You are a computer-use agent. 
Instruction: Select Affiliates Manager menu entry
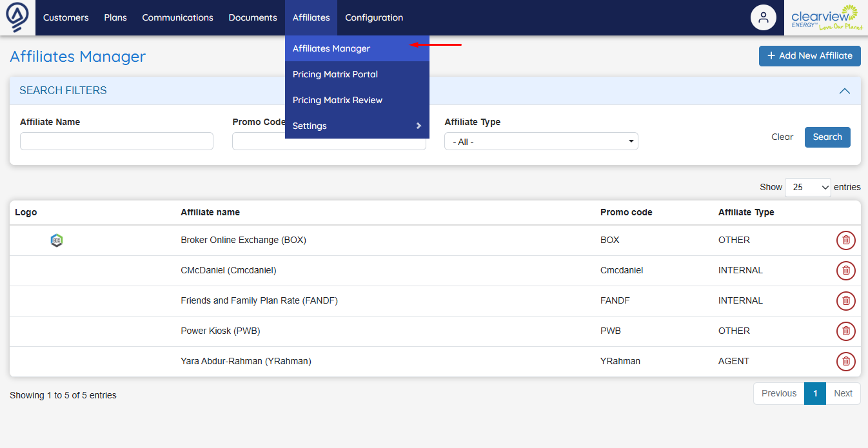pos(357,48)
